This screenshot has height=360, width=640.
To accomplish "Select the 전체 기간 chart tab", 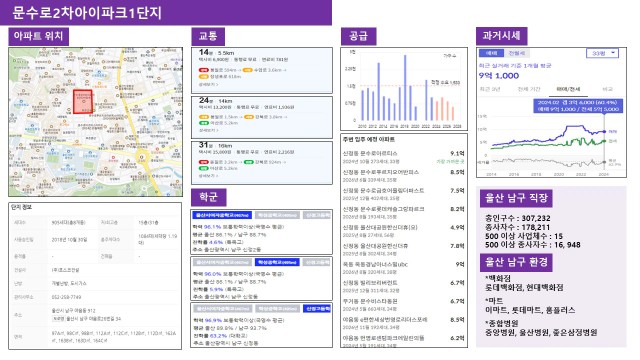I will click(529, 89).
